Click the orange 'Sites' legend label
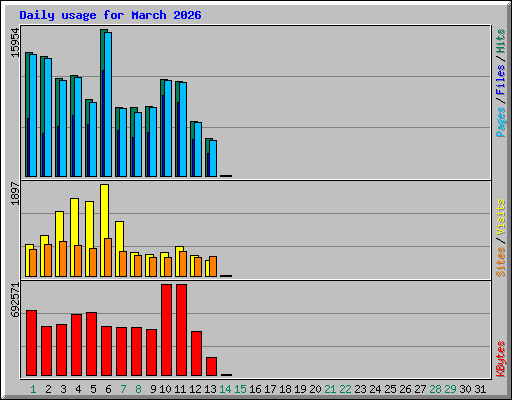This screenshot has width=512, height=400. pos(500,262)
